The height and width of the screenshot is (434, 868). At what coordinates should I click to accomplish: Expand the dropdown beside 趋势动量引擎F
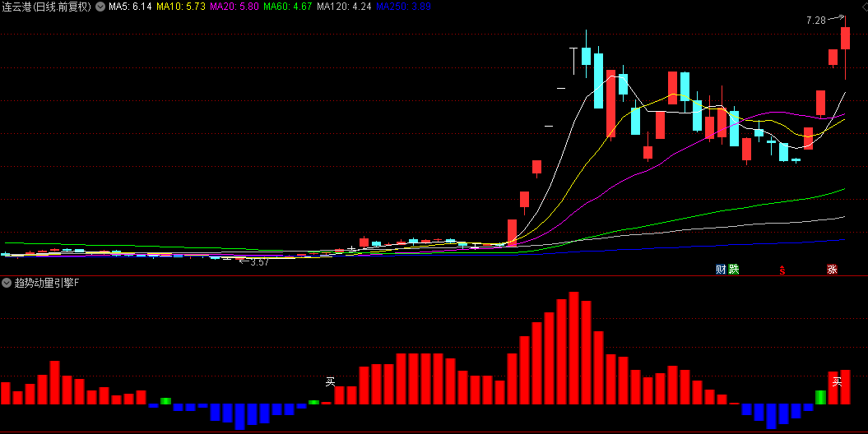point(7,283)
